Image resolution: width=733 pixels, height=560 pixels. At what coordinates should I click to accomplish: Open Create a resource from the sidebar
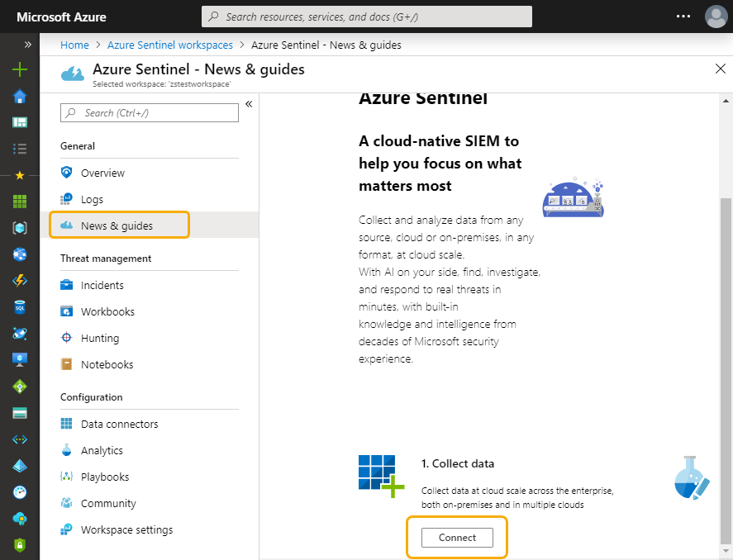tap(18, 70)
